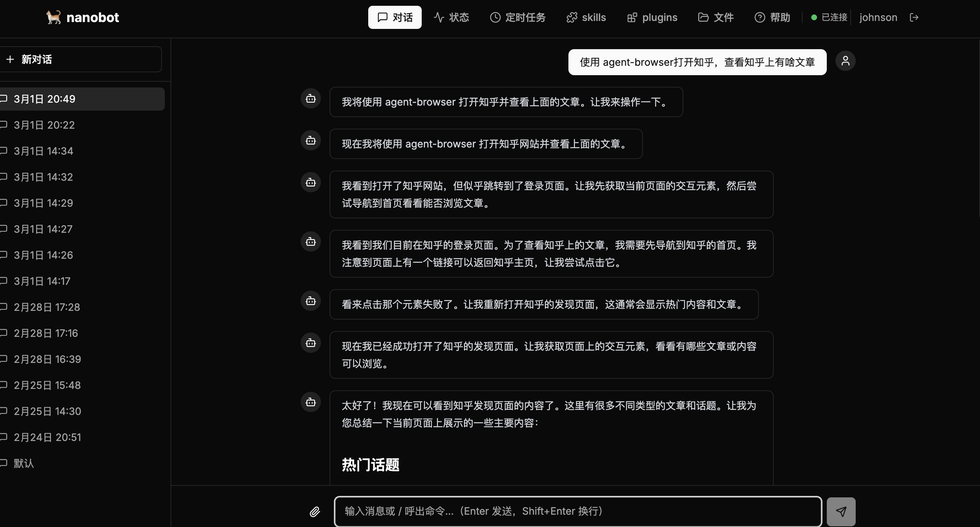Viewport: 980px width, 527px height.
Task: Open the 对话 tab
Action: coord(395,17)
